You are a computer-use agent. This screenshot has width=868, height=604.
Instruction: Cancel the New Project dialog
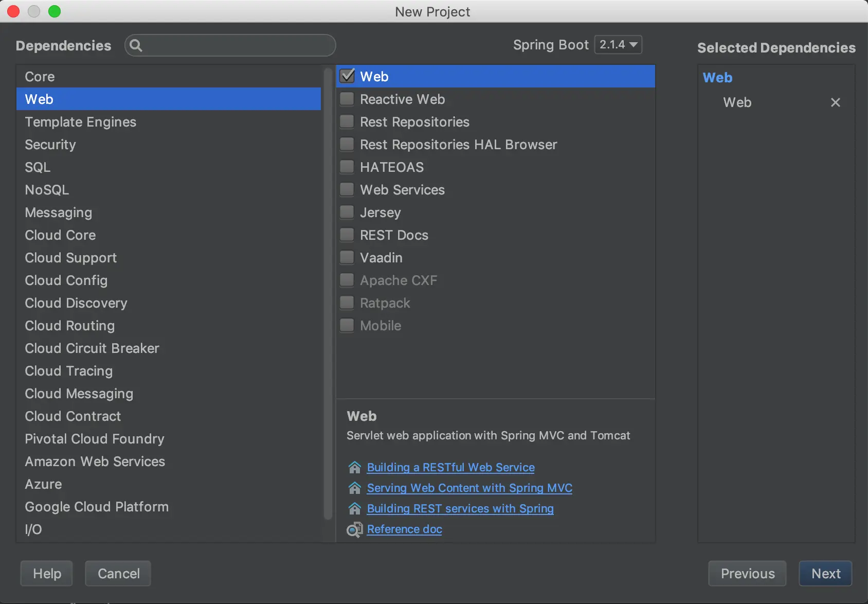(x=118, y=573)
